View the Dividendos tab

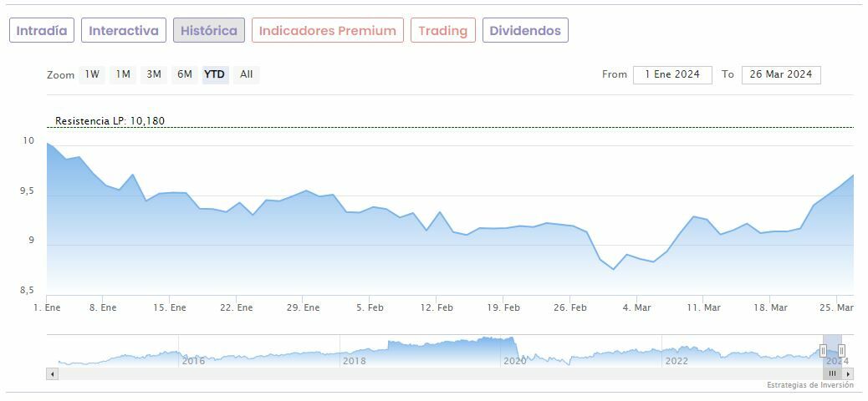coord(525,31)
